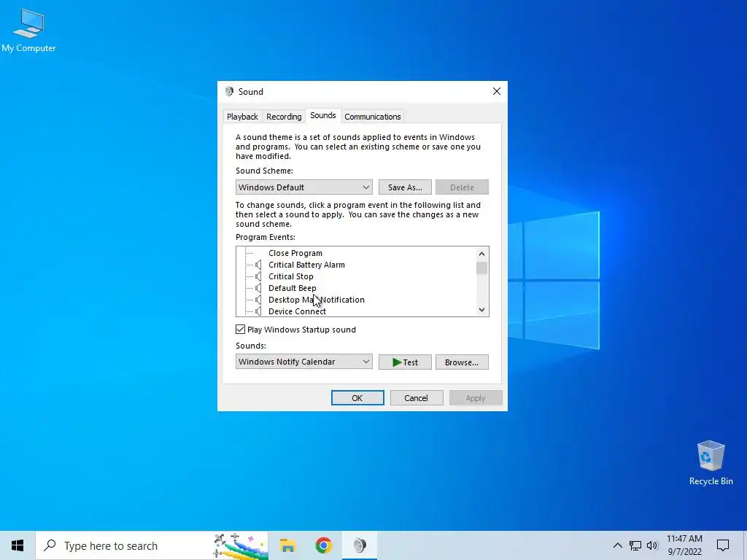This screenshot has height=560, width=747.
Task: Open the My Computer desktop icon
Action: 28,29
